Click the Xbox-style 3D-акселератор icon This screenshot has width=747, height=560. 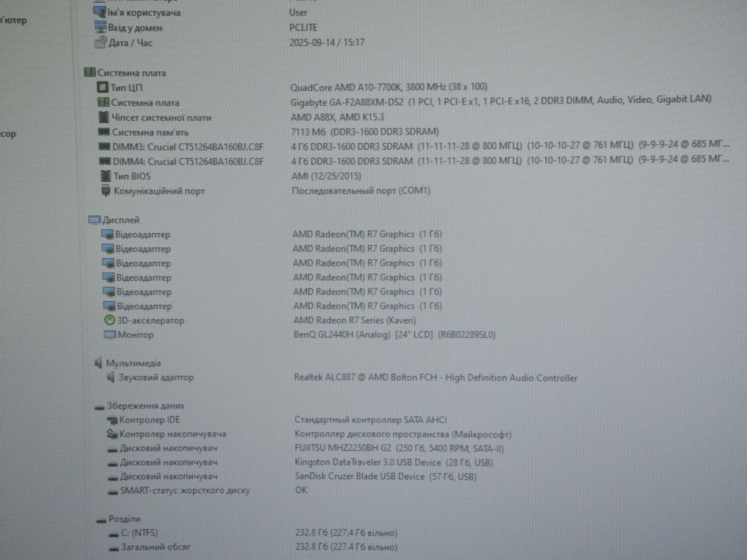(x=109, y=320)
